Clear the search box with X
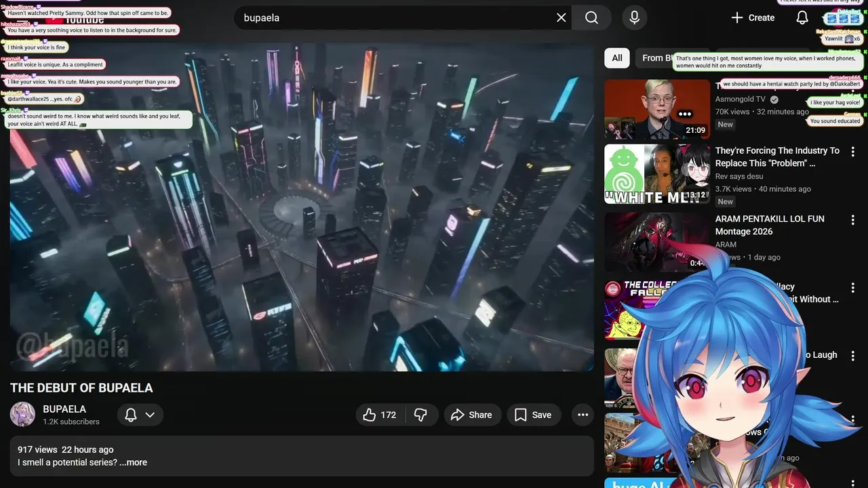The image size is (868, 488). pos(561,18)
